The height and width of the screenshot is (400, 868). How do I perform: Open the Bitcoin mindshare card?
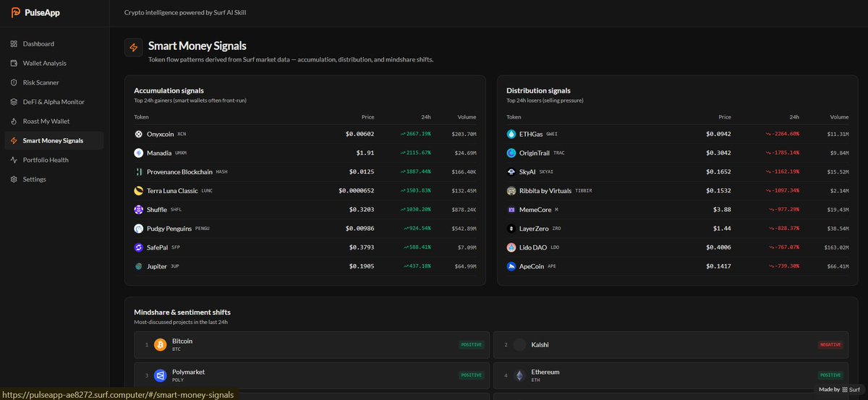(312, 345)
